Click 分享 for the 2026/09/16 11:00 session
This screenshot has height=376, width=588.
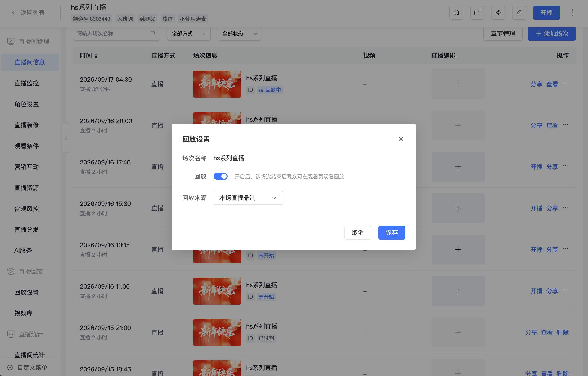[552, 291]
